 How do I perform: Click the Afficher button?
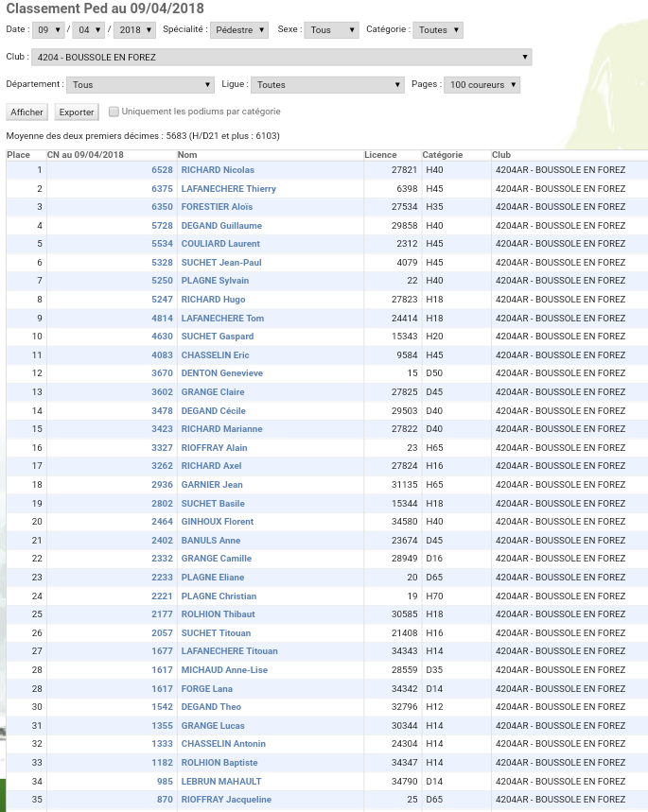(26, 112)
